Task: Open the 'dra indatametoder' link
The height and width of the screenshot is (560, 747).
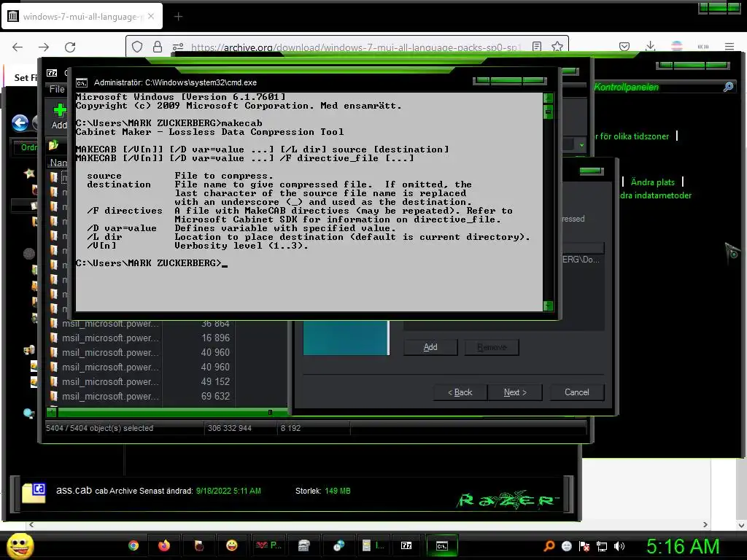Action: 656,195
